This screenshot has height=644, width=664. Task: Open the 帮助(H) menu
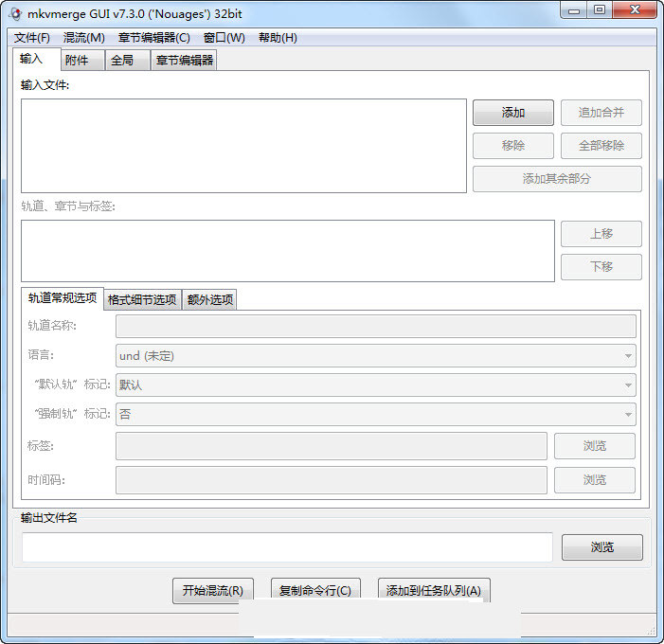(278, 38)
